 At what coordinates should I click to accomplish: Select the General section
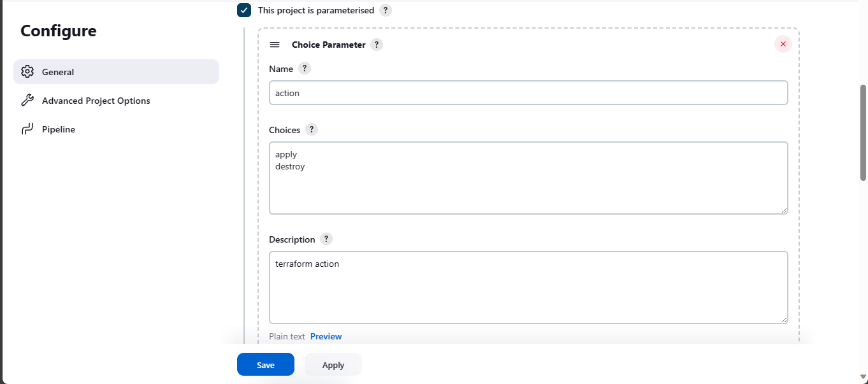(57, 71)
